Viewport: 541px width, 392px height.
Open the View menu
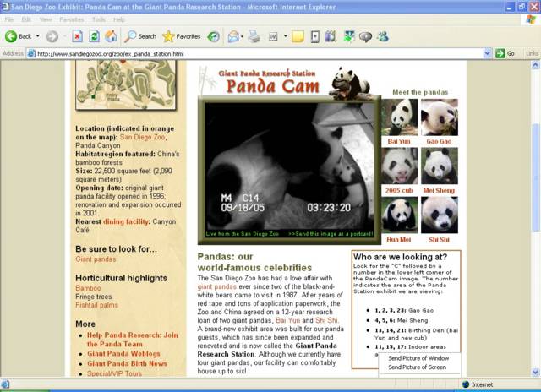(x=45, y=19)
